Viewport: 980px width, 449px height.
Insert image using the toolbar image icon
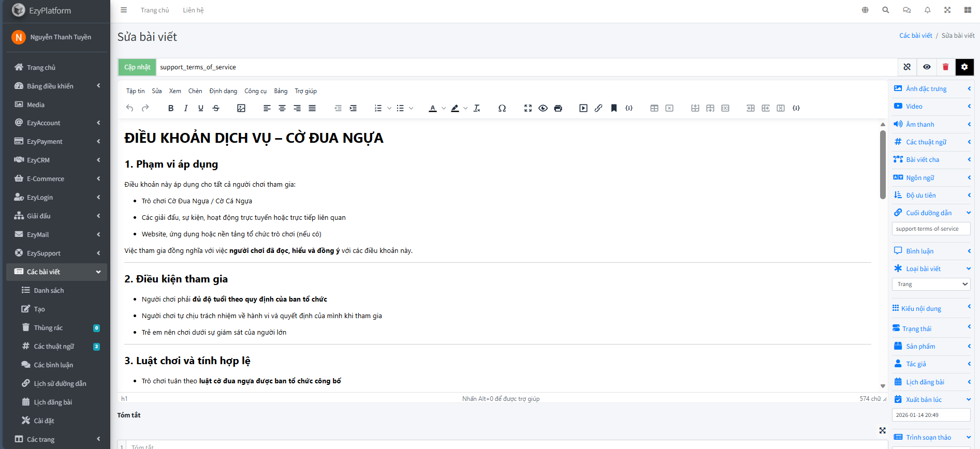coord(241,108)
